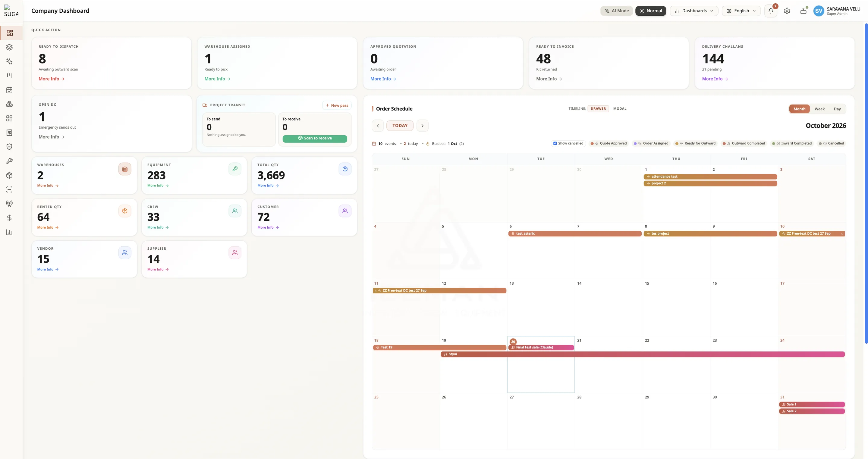The height and width of the screenshot is (459, 868).
Task: Click the Scan to receive button
Action: click(x=315, y=139)
